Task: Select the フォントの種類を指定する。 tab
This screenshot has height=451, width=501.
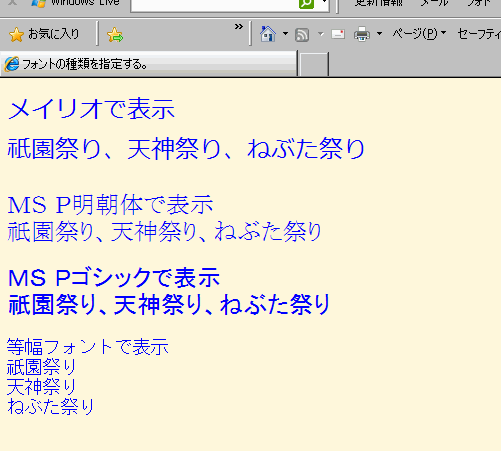Action: pyautogui.click(x=148, y=64)
